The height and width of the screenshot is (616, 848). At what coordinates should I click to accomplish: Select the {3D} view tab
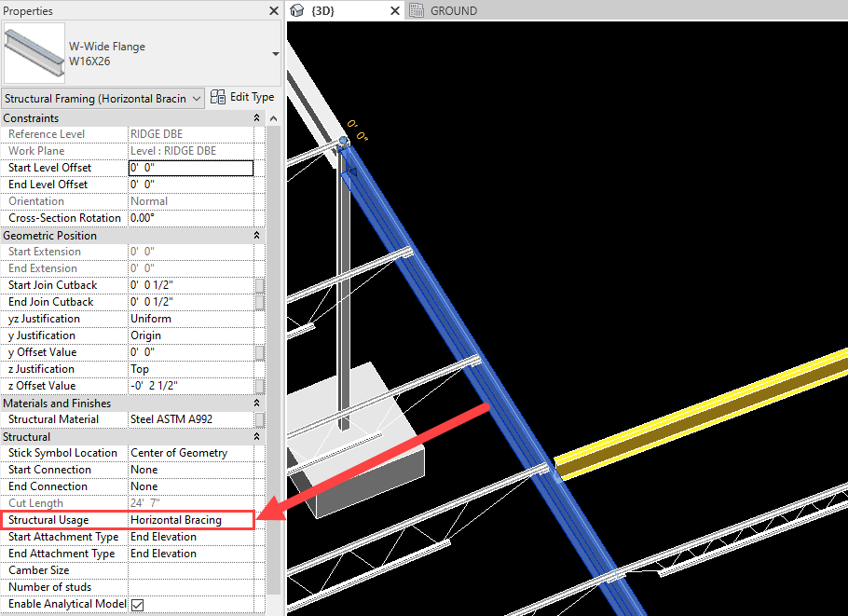[x=322, y=11]
